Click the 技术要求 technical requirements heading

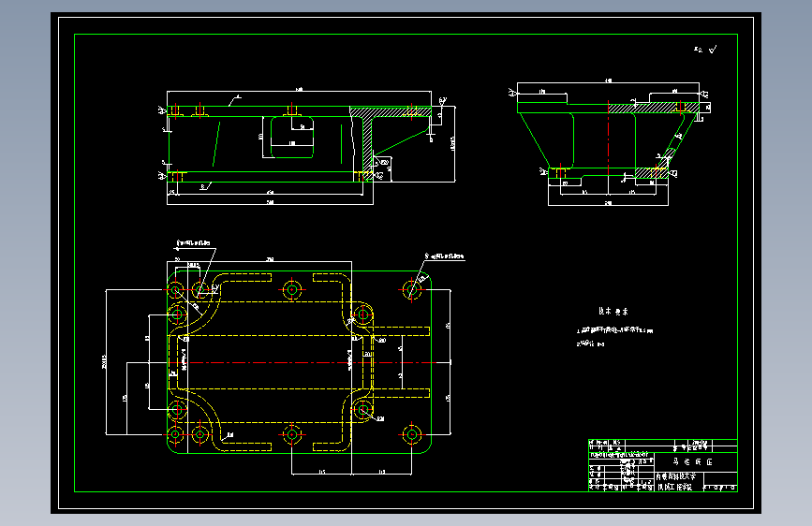(x=613, y=311)
